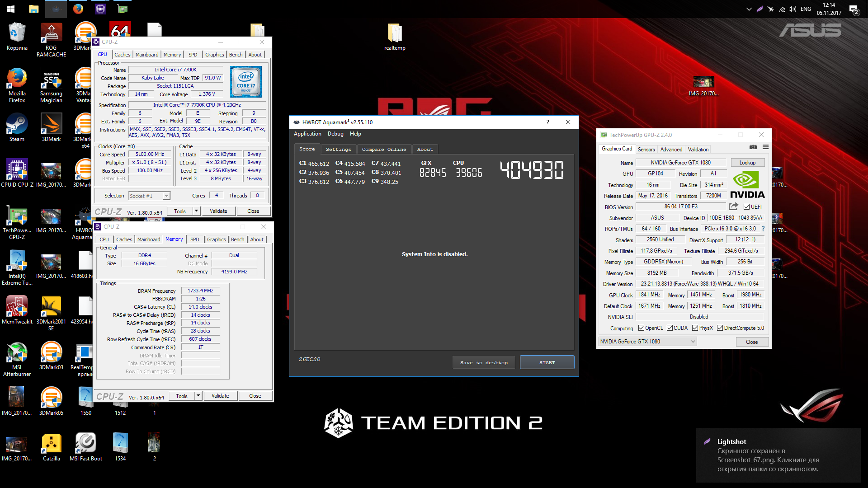The height and width of the screenshot is (488, 868).
Task: Click the clock and date in taskbar
Action: coord(829,9)
